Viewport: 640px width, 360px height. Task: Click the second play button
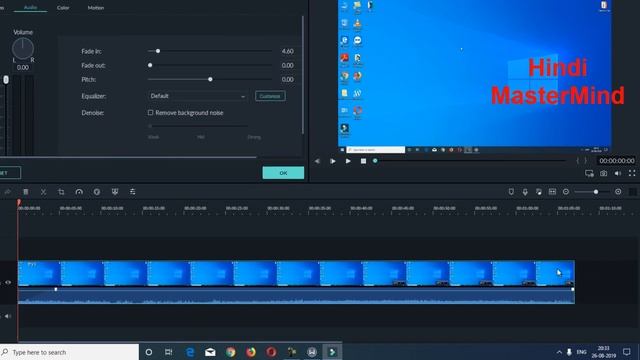[348, 161]
